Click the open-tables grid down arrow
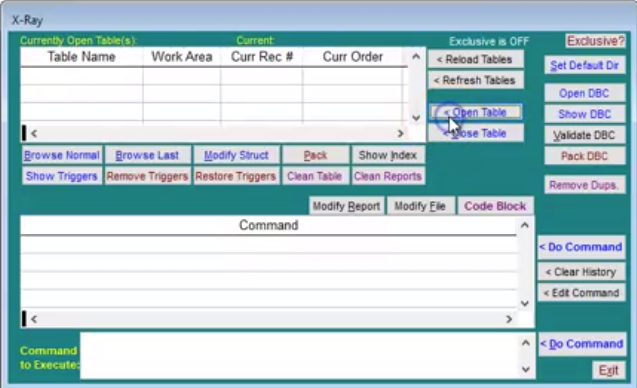Image resolution: width=637 pixels, height=388 pixels. pos(416,118)
